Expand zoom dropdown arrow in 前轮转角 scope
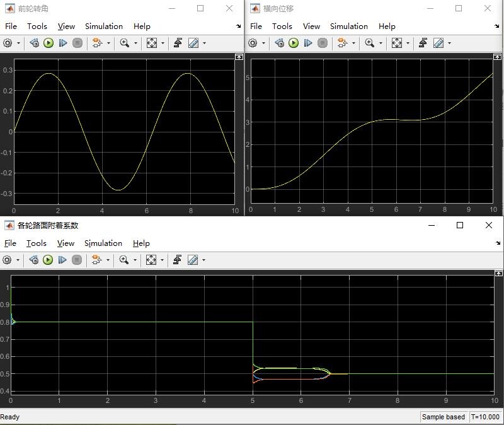This screenshot has height=425, width=504. tap(135, 43)
